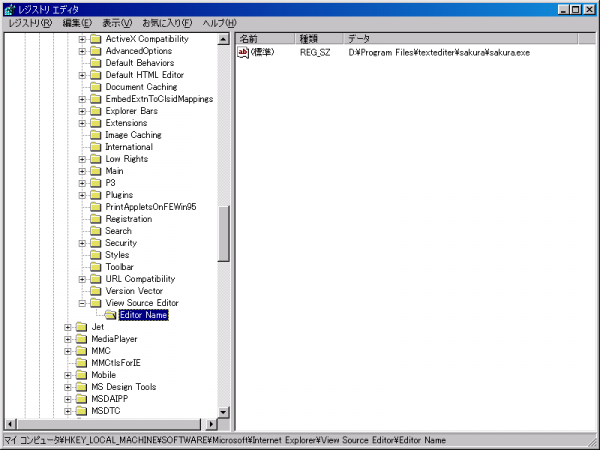Open the 編集(E) menu
600x450 pixels.
(77, 23)
